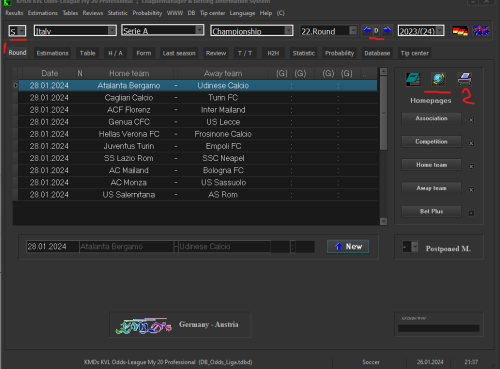
Task: Click the Competition homepage button
Action: [x=431, y=142]
